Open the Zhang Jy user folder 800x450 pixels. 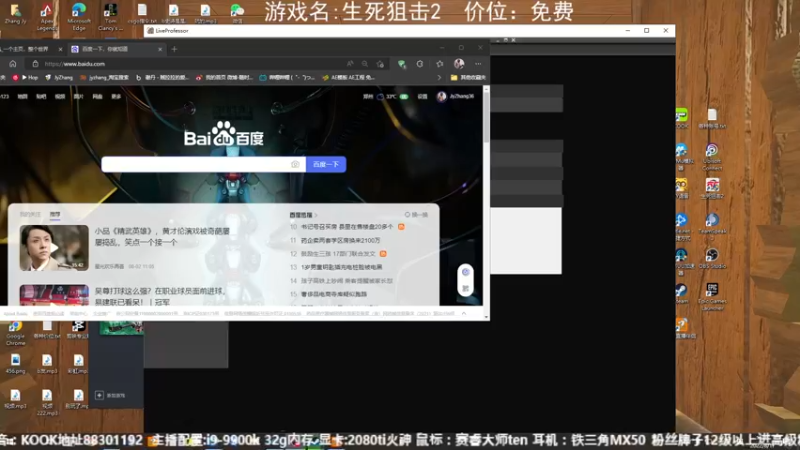coord(15,14)
